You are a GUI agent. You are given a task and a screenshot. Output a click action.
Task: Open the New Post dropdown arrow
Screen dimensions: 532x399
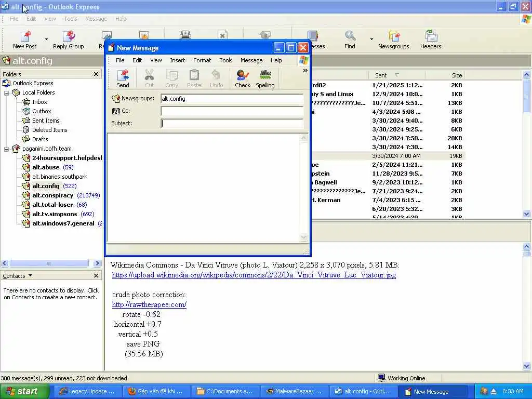[46, 39]
